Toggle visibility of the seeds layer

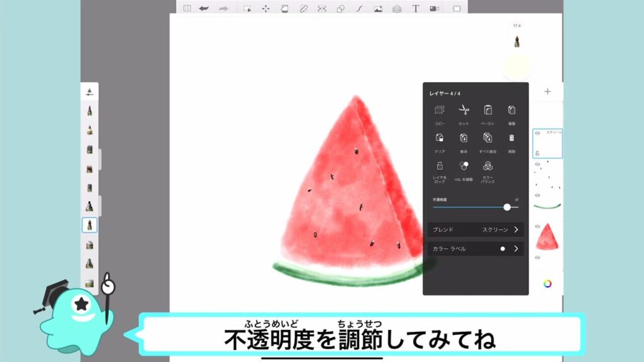(x=538, y=163)
